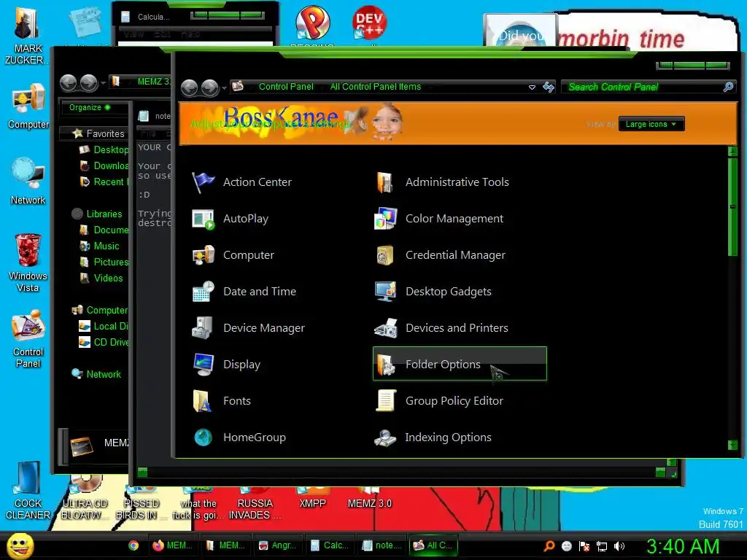Open the HomeGroup globe icon
The width and height of the screenshot is (747, 560).
(x=203, y=437)
